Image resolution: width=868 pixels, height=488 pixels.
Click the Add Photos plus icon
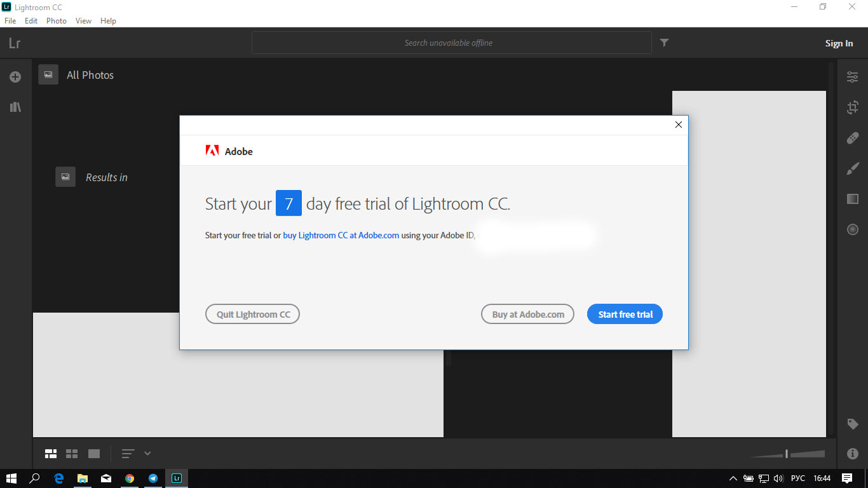(x=15, y=77)
